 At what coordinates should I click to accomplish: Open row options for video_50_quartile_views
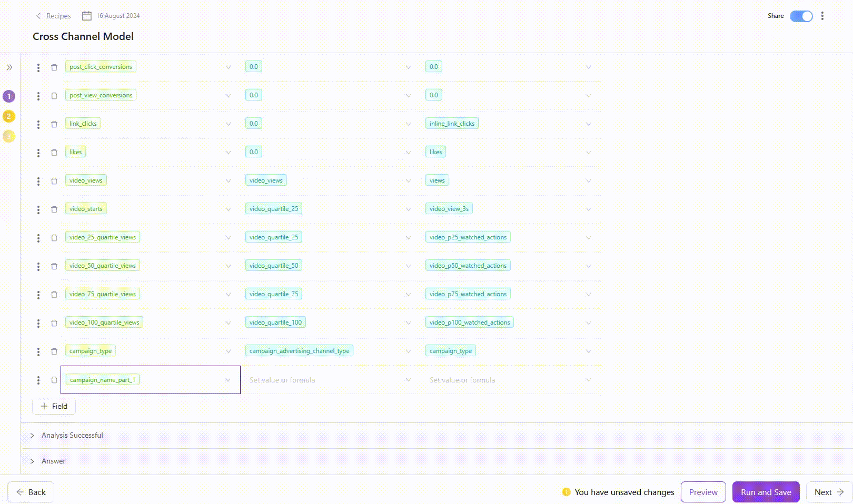point(38,266)
